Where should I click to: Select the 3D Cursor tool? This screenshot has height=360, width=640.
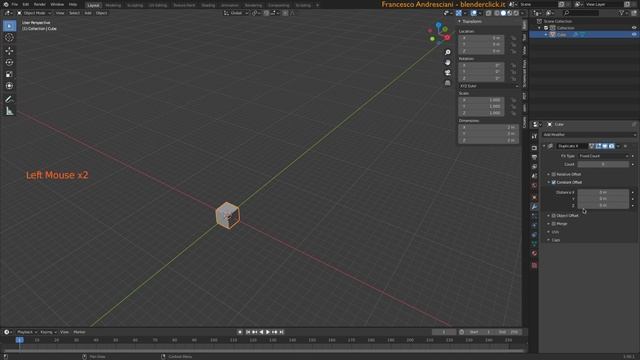click(9, 38)
